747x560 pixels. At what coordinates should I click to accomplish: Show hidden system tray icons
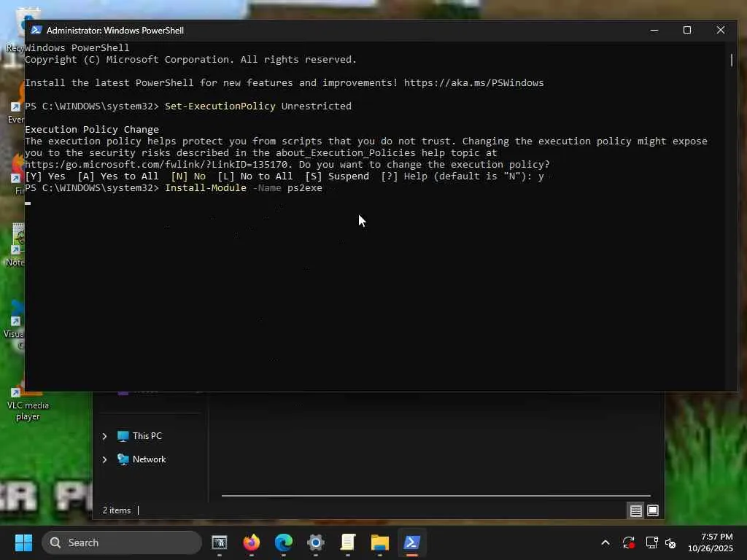[605, 542]
